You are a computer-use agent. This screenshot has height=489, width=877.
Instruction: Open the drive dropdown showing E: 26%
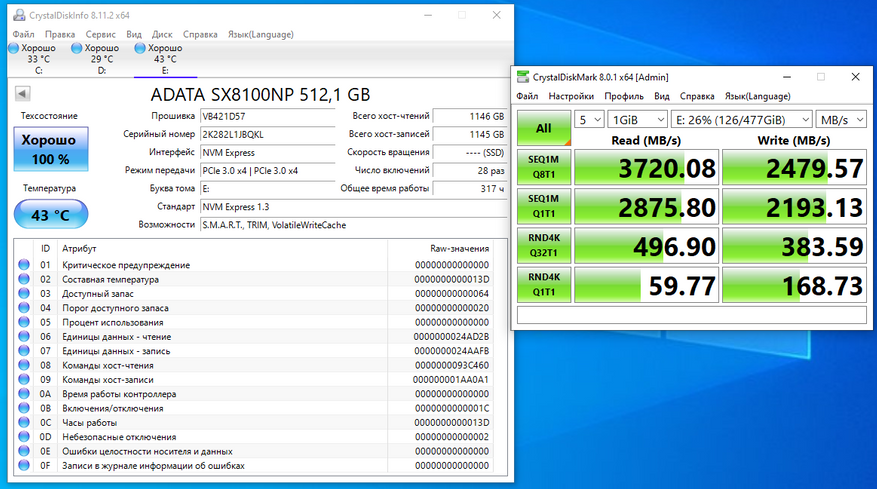coord(742,120)
